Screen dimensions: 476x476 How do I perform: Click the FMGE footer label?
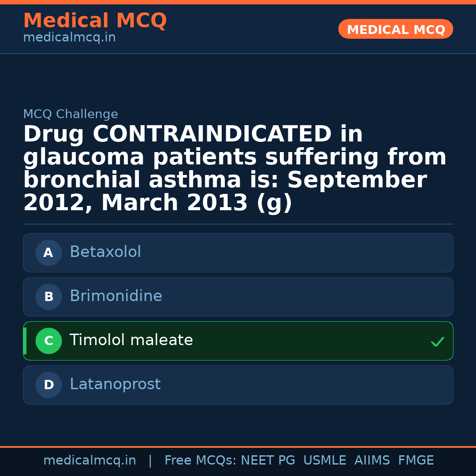click(416, 461)
